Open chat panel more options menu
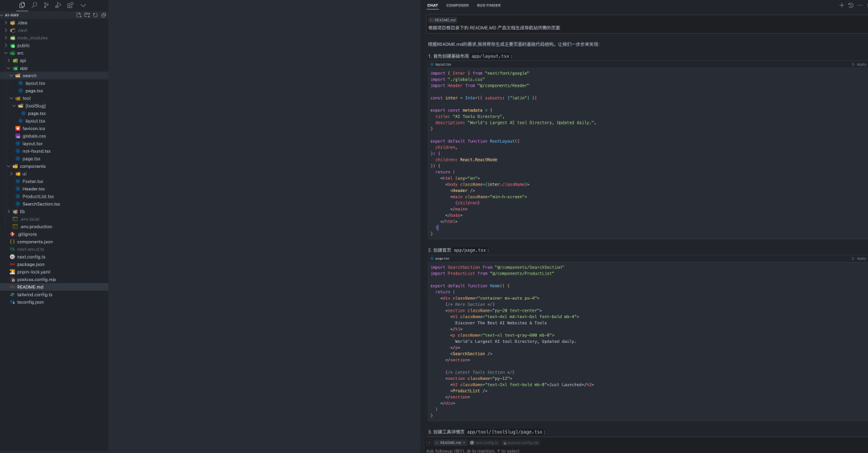 click(x=860, y=5)
